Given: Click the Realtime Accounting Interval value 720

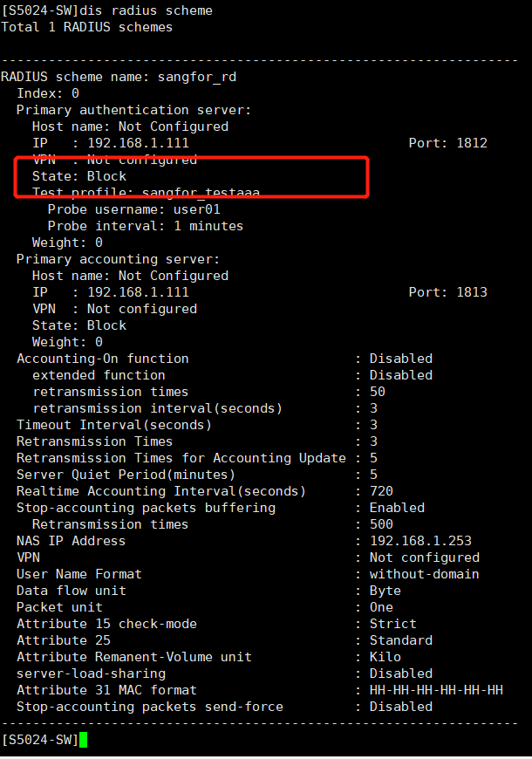Looking at the screenshot, I should tap(381, 491).
